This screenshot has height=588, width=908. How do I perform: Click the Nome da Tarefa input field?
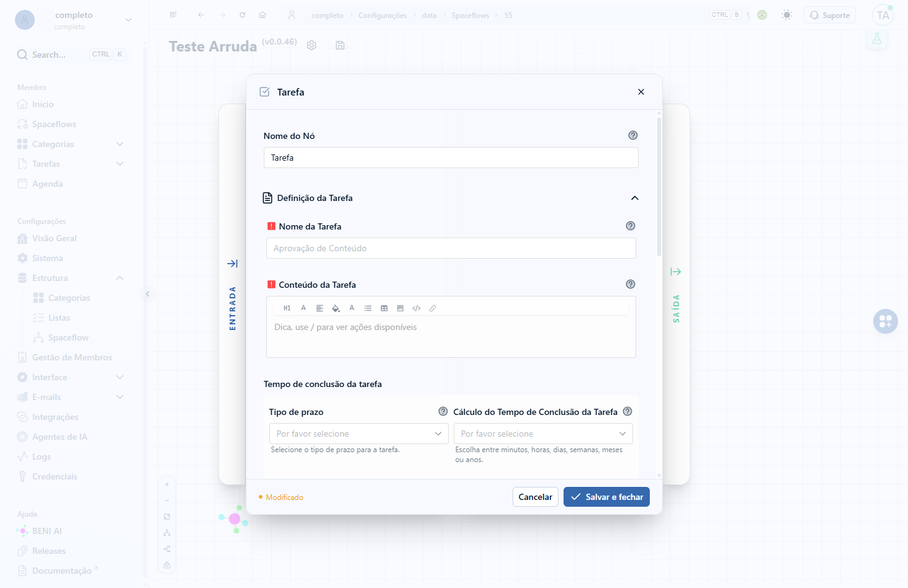[451, 248]
